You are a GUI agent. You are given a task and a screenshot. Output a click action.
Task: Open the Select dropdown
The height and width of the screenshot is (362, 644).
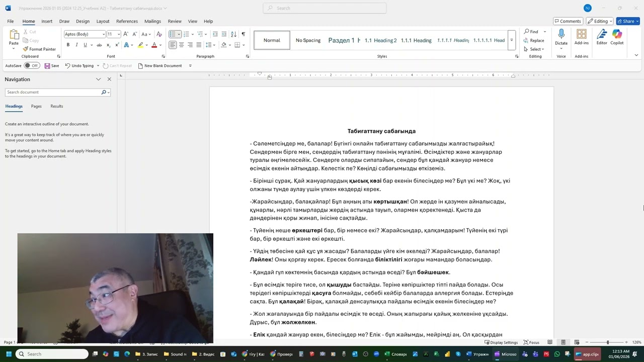pos(534,49)
